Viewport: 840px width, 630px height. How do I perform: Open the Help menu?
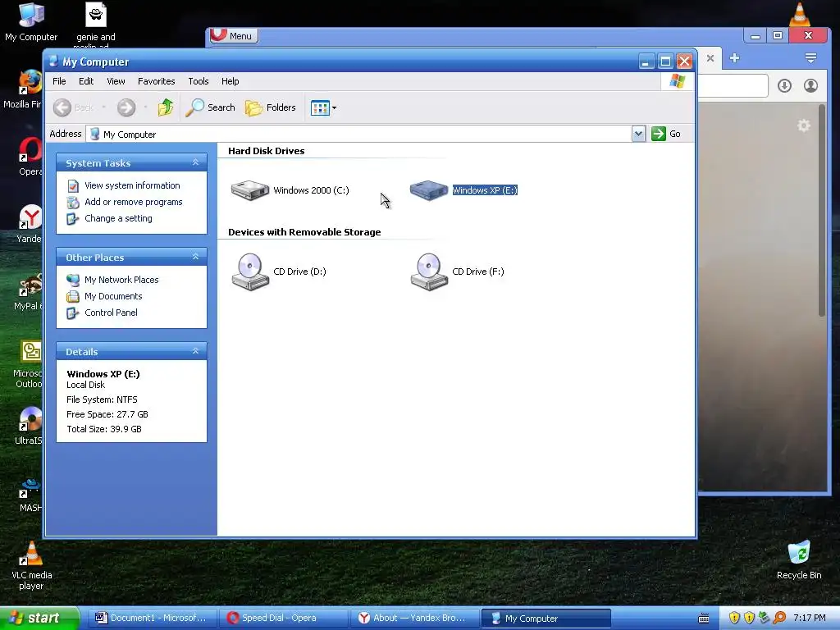click(231, 81)
